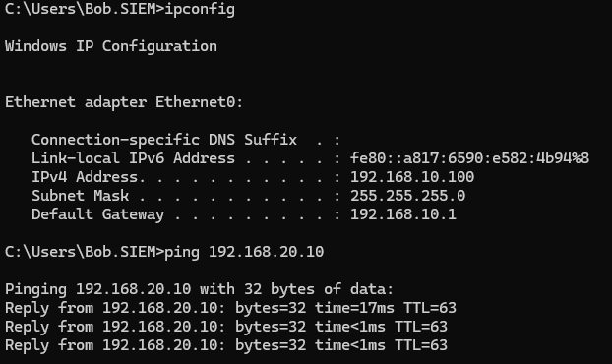The height and width of the screenshot is (364, 612).
Task: Click the fe80 IPv6 address value
Action: click(469, 158)
